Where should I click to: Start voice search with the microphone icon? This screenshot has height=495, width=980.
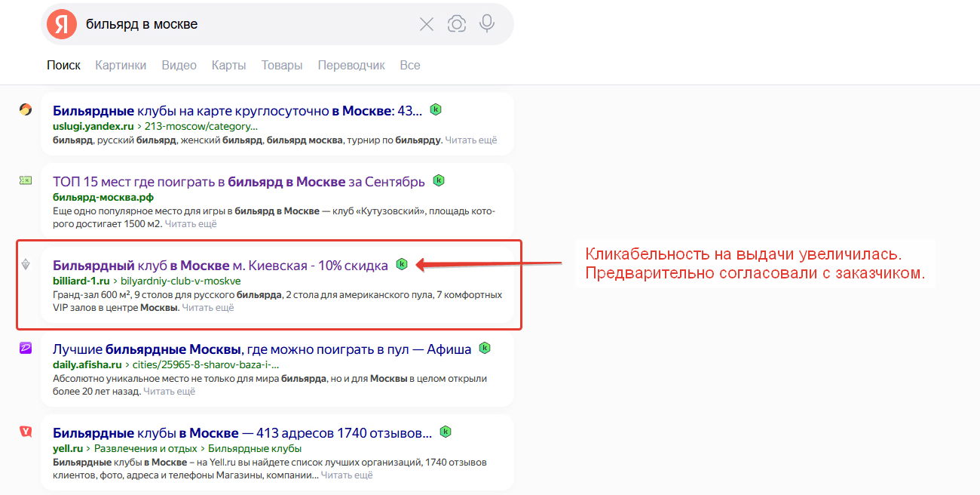(x=487, y=24)
